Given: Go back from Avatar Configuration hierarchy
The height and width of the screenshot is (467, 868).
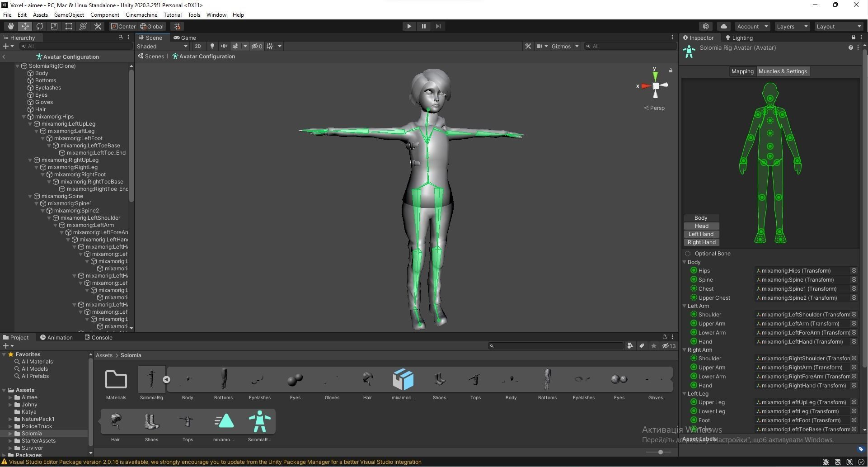Looking at the screenshot, I should point(4,57).
